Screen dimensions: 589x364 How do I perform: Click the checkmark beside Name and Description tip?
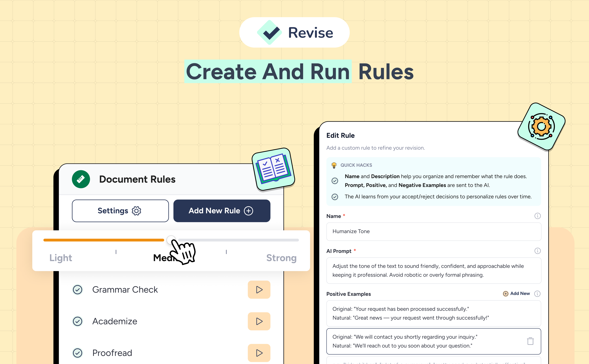pos(335,181)
